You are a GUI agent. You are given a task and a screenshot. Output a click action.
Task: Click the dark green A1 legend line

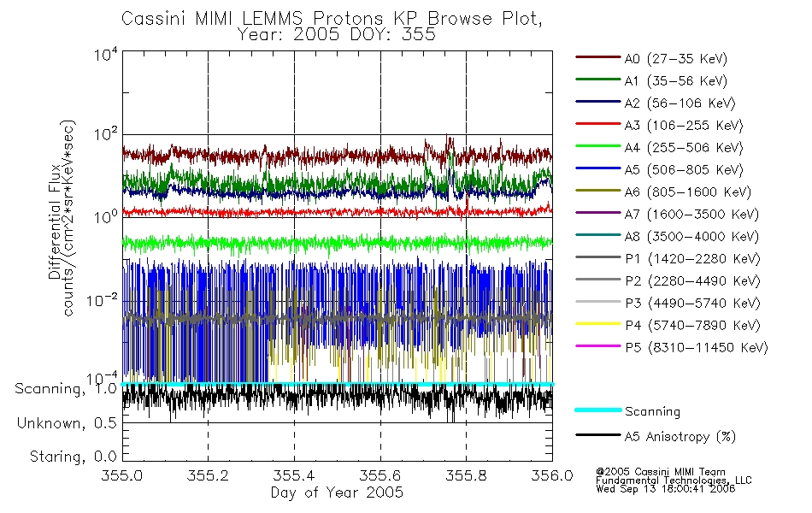[x=598, y=80]
